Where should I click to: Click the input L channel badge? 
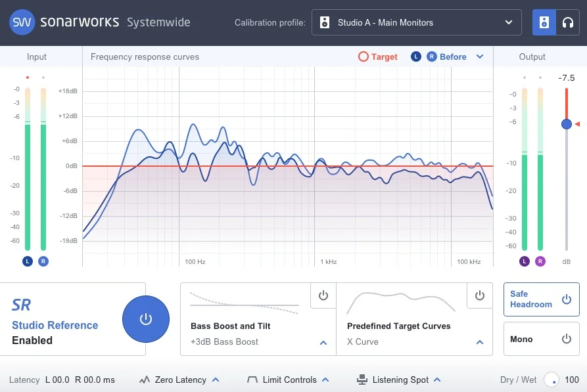(x=28, y=261)
